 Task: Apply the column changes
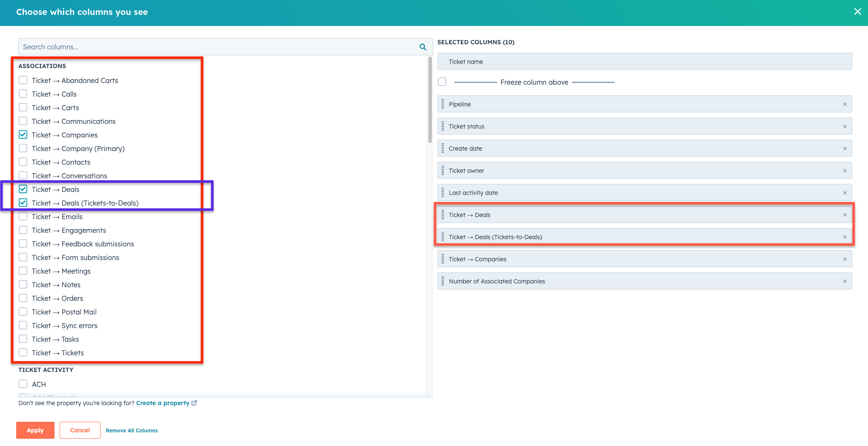35,430
